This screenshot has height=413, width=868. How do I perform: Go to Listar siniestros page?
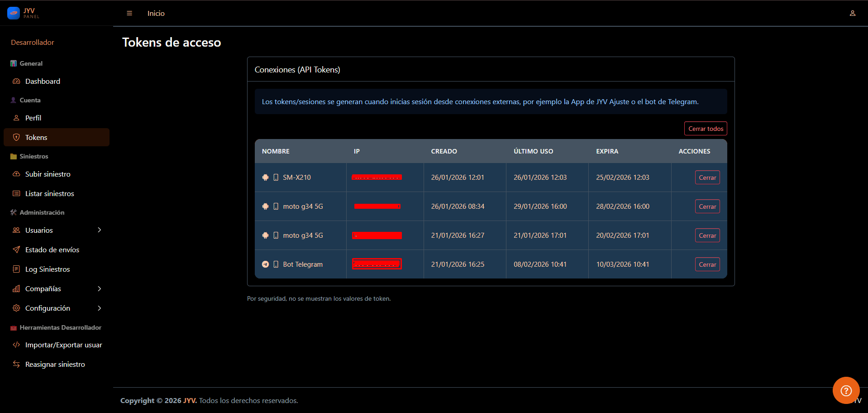(49, 193)
